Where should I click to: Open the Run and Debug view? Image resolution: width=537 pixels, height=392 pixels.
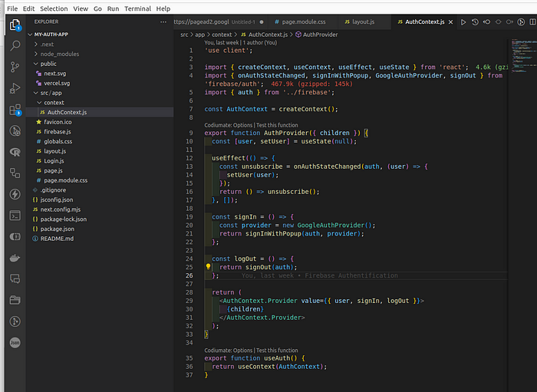pos(15,88)
